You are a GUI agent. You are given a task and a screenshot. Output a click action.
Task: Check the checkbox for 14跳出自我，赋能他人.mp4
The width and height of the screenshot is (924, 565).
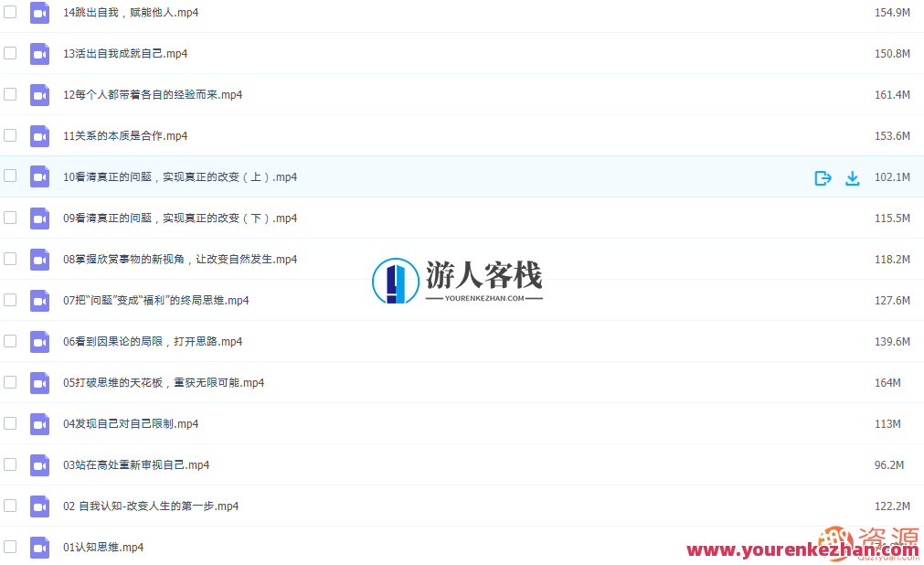pyautogui.click(x=10, y=12)
